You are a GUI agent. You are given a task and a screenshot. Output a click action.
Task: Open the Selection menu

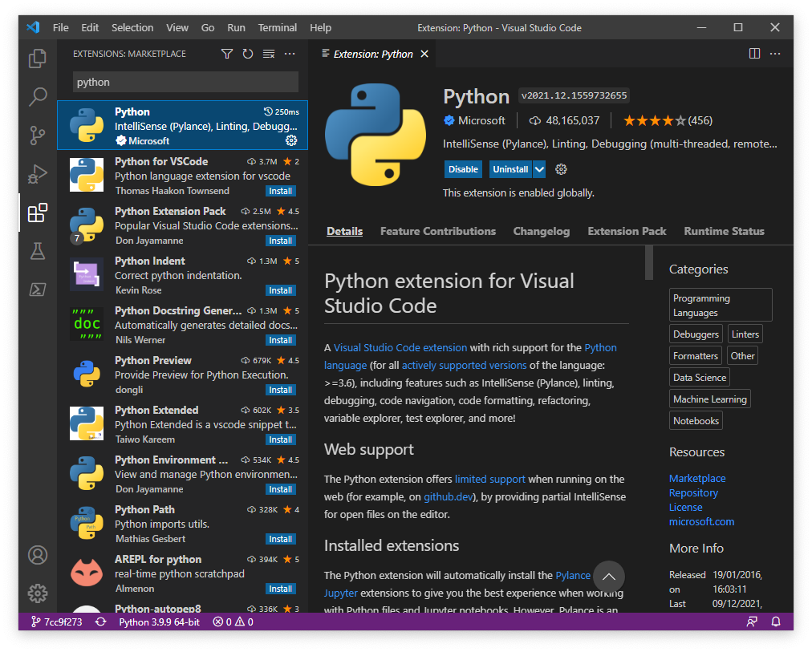pos(132,27)
